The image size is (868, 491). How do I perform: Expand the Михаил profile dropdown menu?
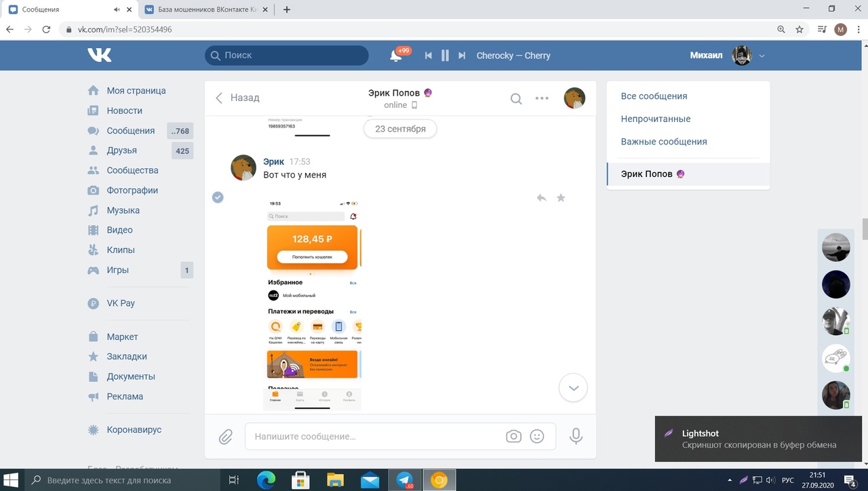pyautogui.click(x=762, y=56)
